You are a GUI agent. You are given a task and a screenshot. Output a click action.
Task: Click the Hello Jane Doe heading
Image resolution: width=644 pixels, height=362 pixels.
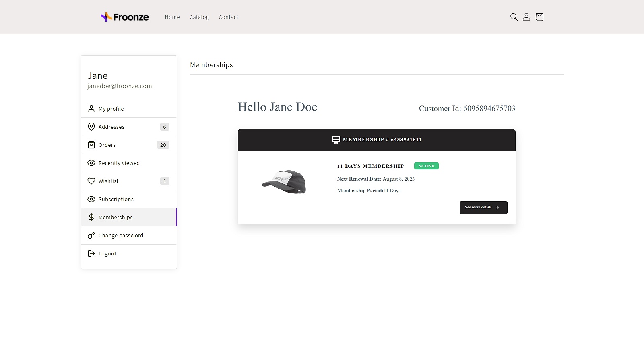point(278,107)
